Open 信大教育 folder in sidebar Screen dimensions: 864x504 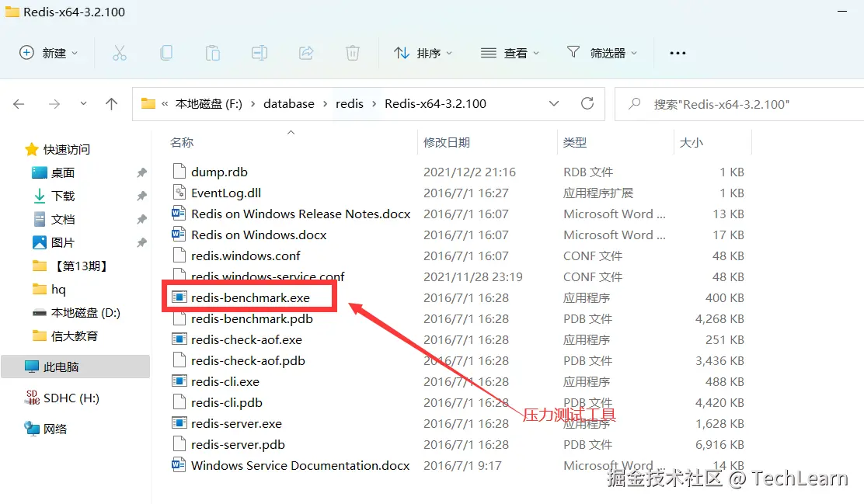pos(65,335)
